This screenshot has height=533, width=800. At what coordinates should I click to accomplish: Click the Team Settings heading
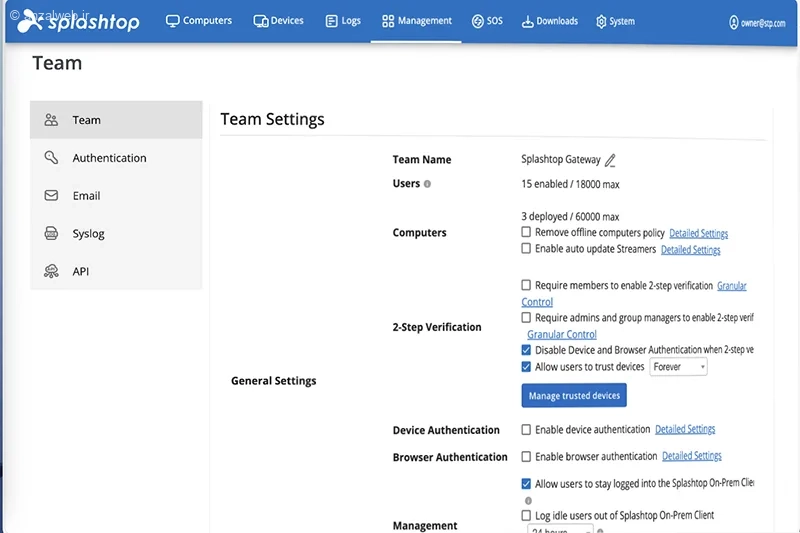tap(272, 119)
